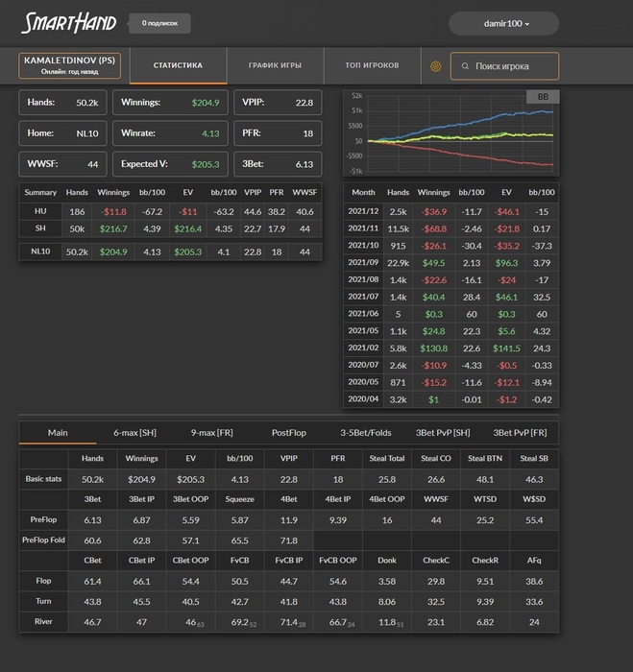Click the Basic stats row label
Screen dimensions: 633x672
click(x=43, y=479)
